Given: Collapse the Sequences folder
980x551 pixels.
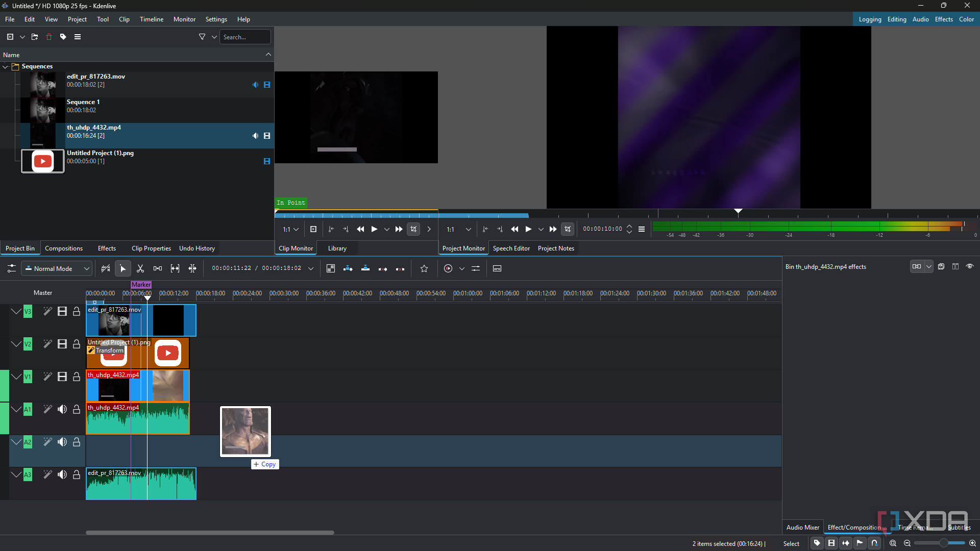Looking at the screenshot, I should [x=5, y=66].
